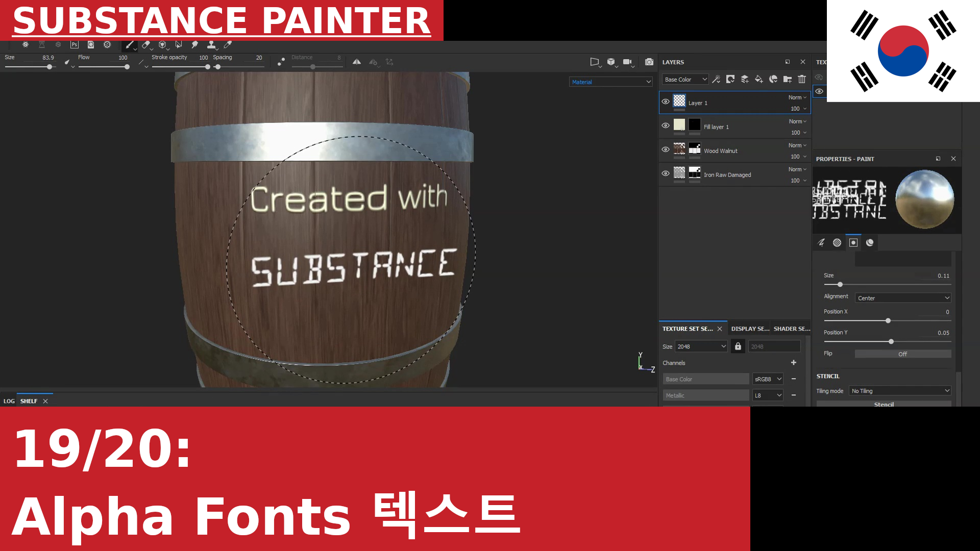980x551 pixels.
Task: Switch to Shader Settings tab
Action: [792, 329]
